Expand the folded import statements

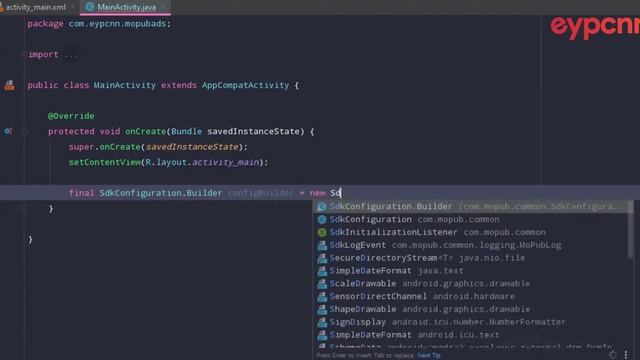tap(24, 54)
